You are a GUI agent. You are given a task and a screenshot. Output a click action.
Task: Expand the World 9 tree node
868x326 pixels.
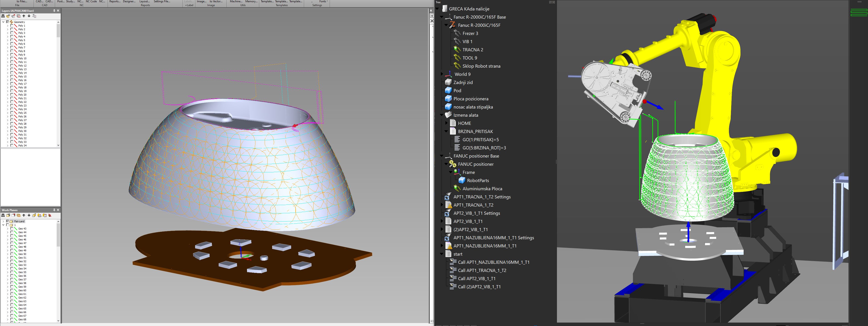click(x=442, y=74)
